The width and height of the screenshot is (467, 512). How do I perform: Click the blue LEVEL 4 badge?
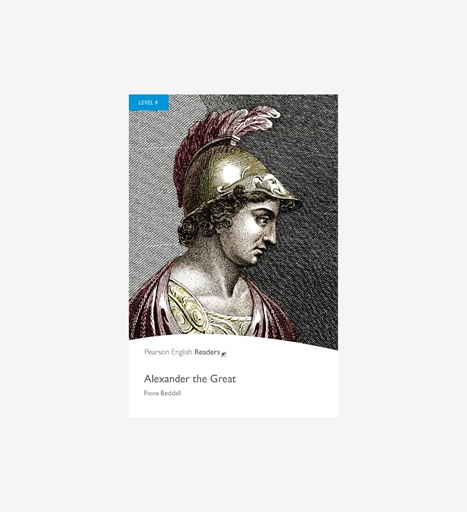149,102
